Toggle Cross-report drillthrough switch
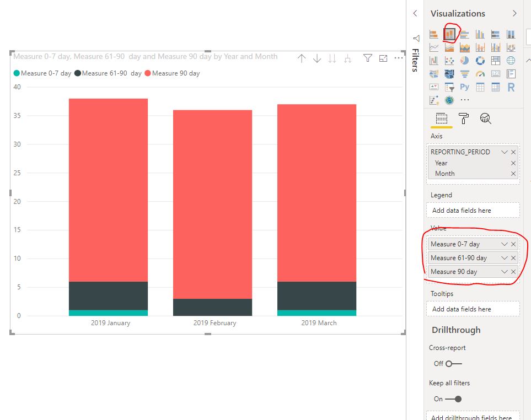 coord(453,364)
